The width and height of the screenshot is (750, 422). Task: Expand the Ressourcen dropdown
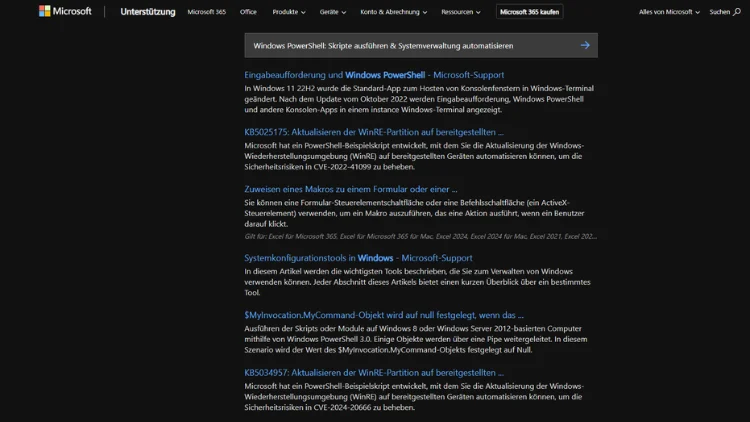pyautogui.click(x=461, y=11)
